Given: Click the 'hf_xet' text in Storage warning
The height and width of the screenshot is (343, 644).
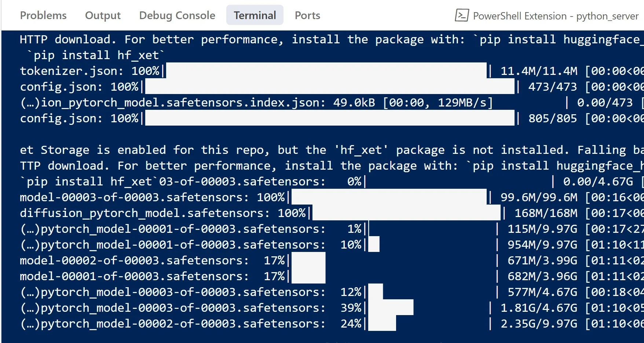Looking at the screenshot, I should coord(361,150).
